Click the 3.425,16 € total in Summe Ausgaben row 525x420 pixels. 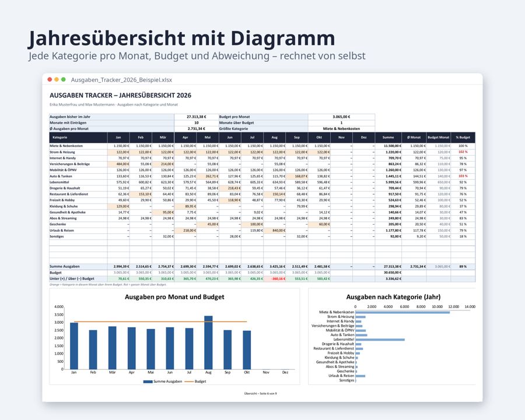[x=275, y=267]
